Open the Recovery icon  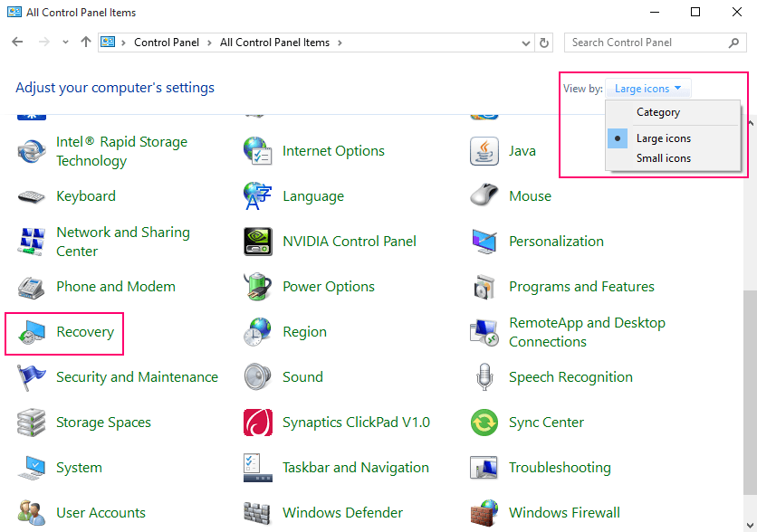32,332
